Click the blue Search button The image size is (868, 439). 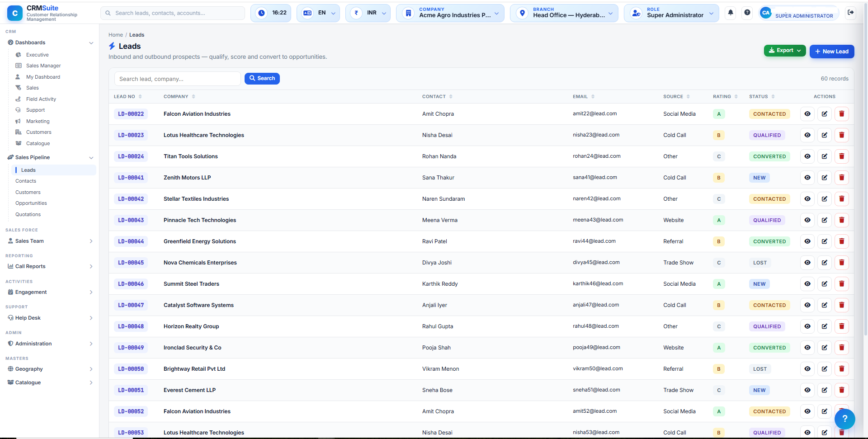pyautogui.click(x=262, y=78)
